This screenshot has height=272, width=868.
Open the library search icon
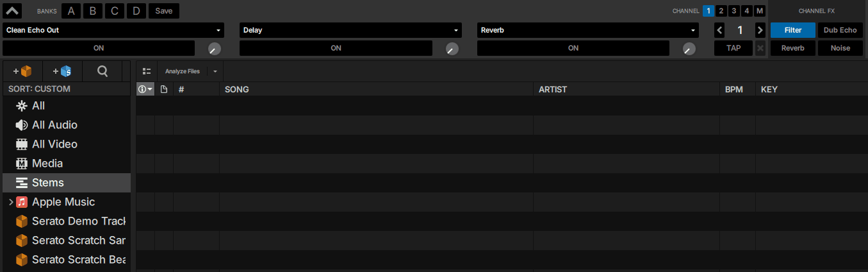pyautogui.click(x=102, y=71)
